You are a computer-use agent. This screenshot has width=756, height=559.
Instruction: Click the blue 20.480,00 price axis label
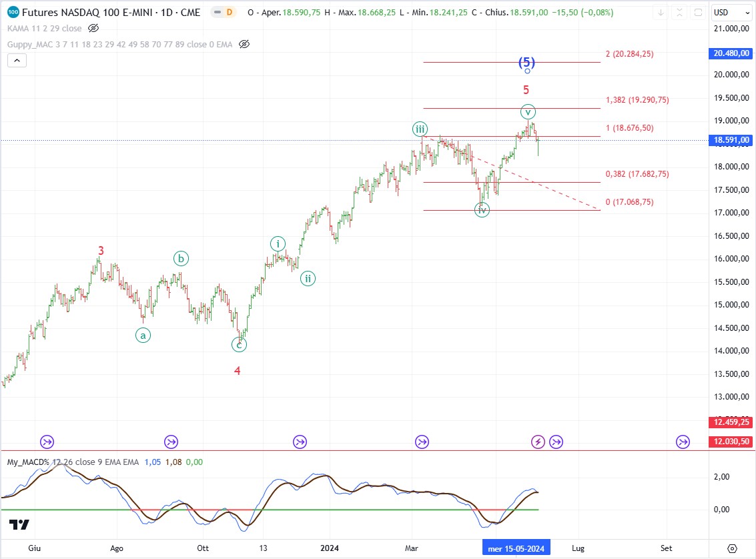pos(731,53)
